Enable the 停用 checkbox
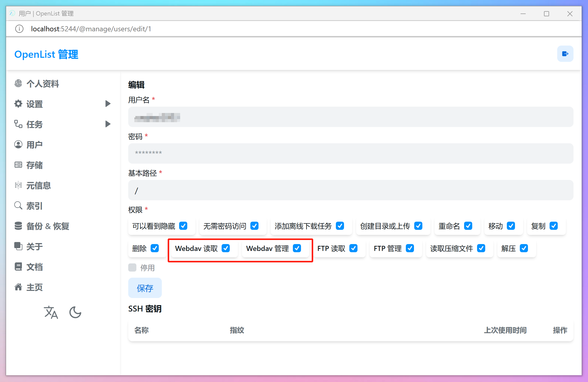This screenshot has width=588, height=382. (x=132, y=267)
